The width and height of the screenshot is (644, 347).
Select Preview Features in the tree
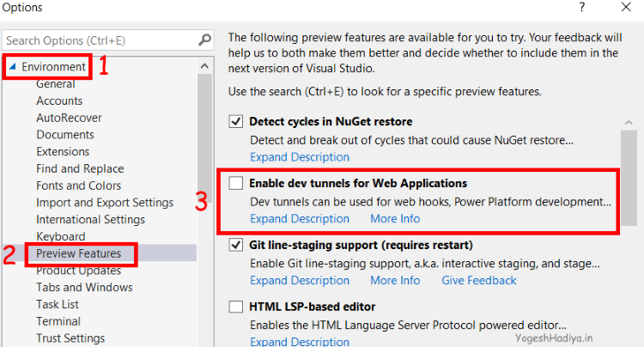click(x=78, y=253)
